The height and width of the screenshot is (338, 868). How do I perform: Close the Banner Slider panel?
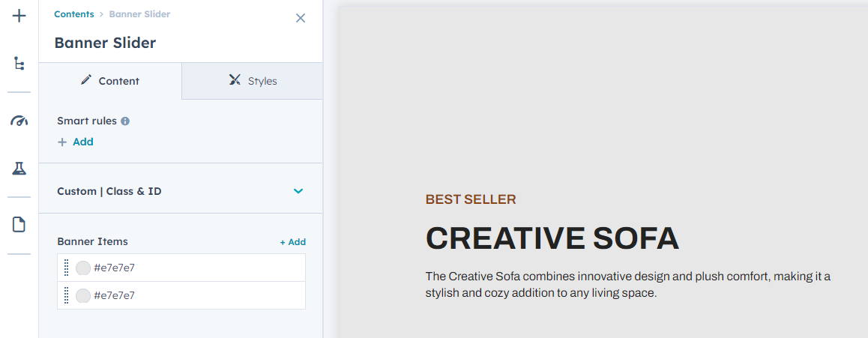click(x=301, y=18)
